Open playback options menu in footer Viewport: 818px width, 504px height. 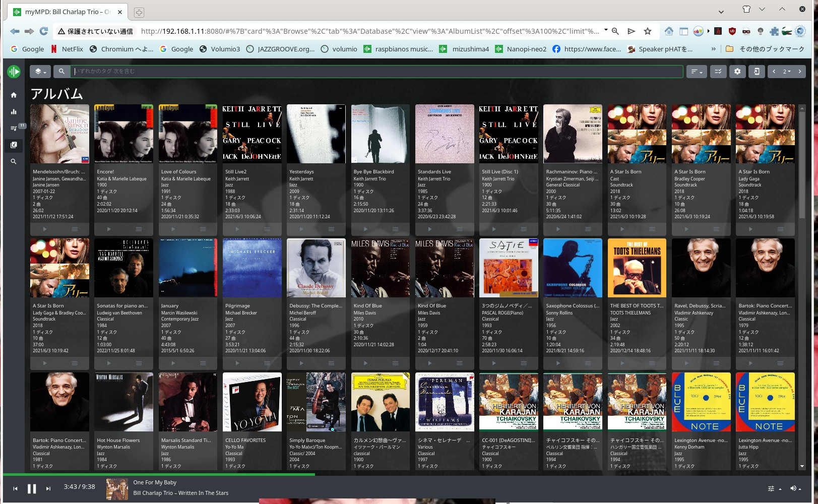pos(774,488)
